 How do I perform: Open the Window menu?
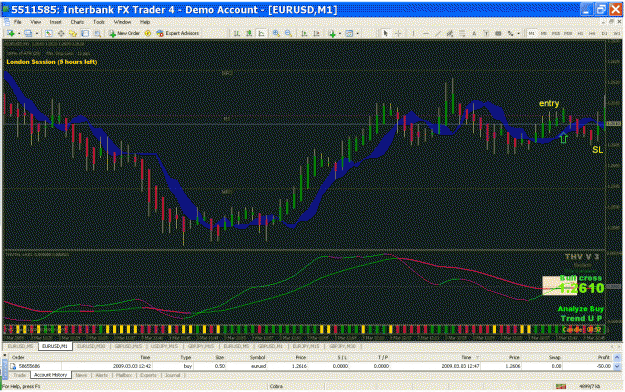pos(122,22)
